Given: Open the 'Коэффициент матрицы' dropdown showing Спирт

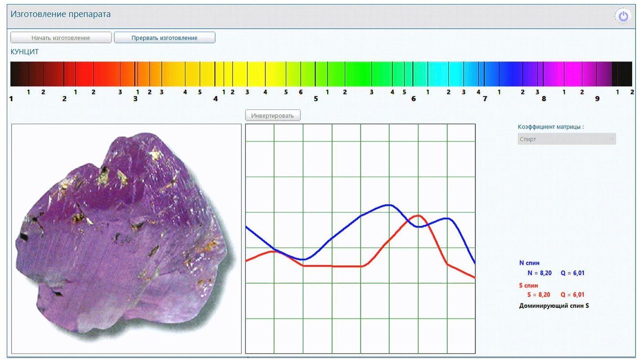Looking at the screenshot, I should (566, 139).
